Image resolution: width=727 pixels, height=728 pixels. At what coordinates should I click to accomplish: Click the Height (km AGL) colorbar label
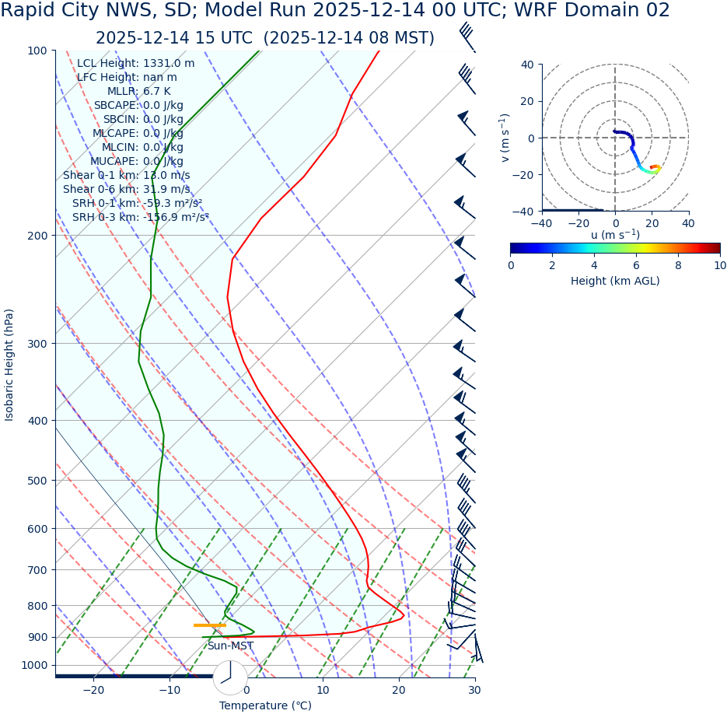click(x=615, y=281)
